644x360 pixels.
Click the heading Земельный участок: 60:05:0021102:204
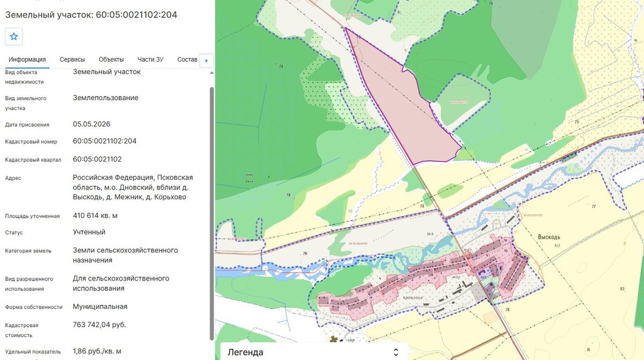[91, 14]
